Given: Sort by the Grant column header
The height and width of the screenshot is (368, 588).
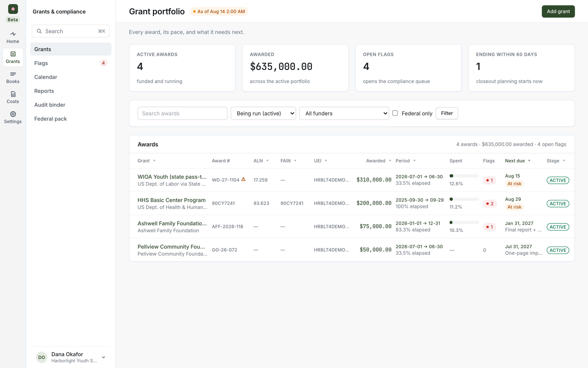Looking at the screenshot, I should [x=147, y=161].
